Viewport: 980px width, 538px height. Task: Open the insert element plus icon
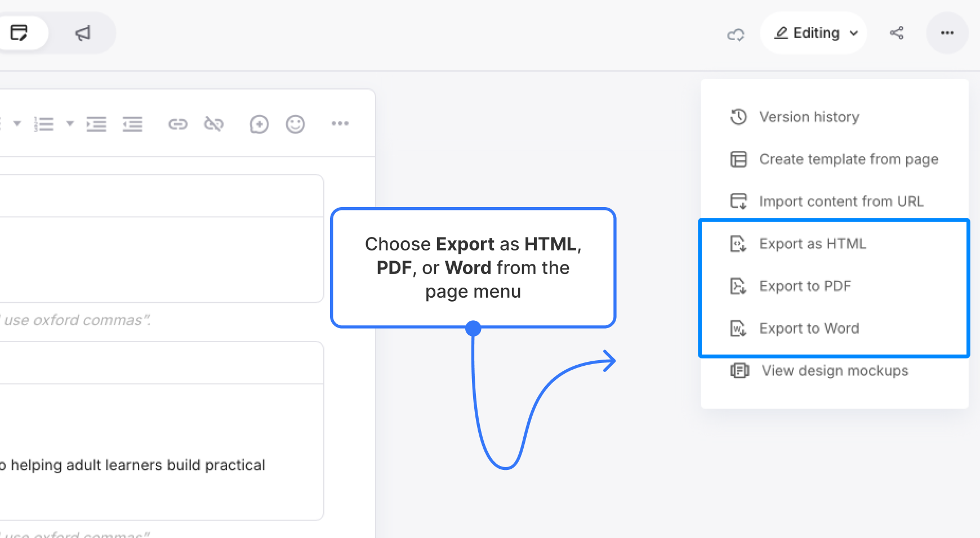point(259,124)
